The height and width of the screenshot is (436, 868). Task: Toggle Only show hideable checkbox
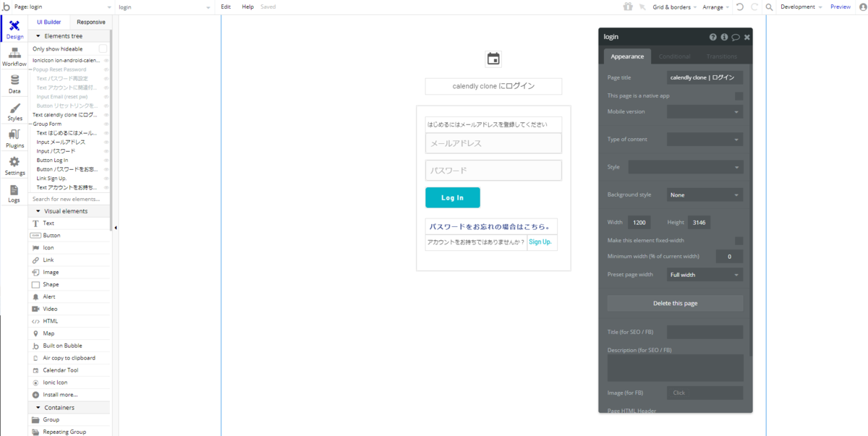point(103,48)
